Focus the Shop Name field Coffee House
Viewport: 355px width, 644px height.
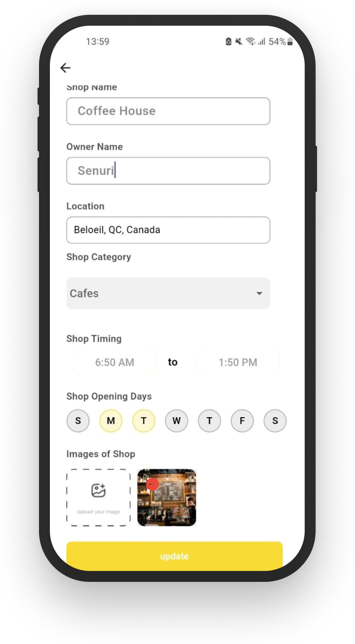click(168, 111)
